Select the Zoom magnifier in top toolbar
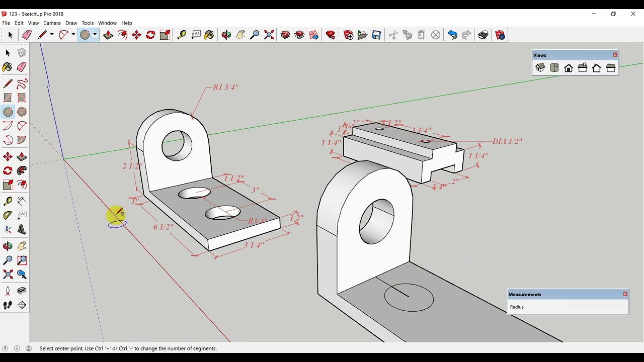Image resolution: width=644 pixels, height=362 pixels. 255,35
